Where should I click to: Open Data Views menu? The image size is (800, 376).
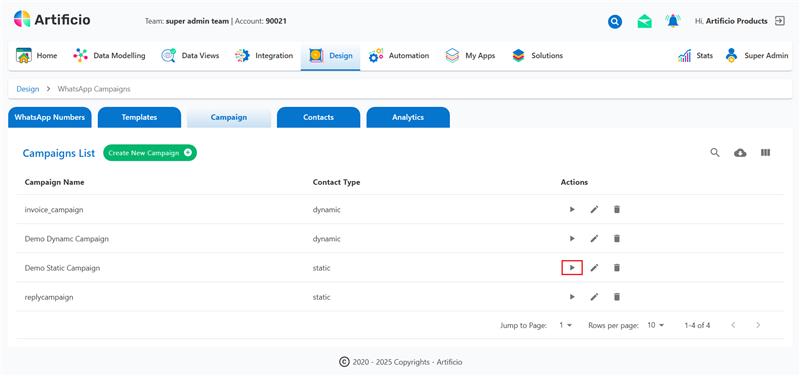190,56
